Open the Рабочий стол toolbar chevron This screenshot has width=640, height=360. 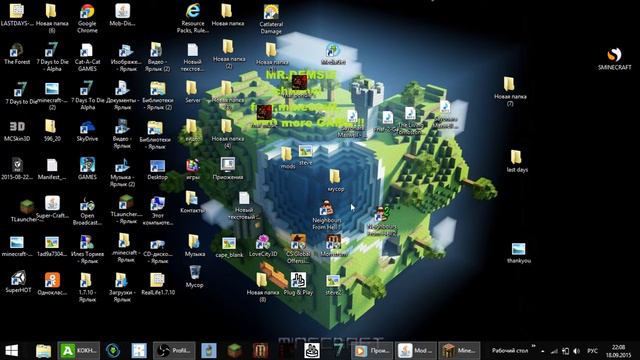coord(533,347)
